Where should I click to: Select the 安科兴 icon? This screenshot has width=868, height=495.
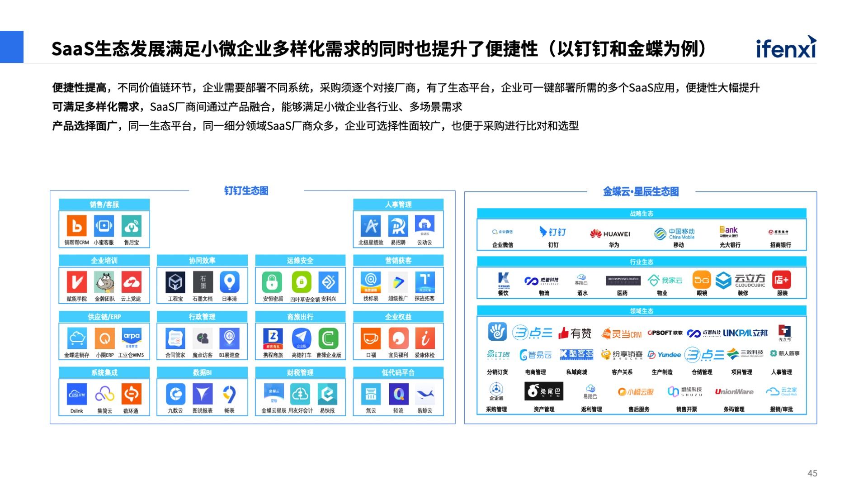click(x=329, y=282)
